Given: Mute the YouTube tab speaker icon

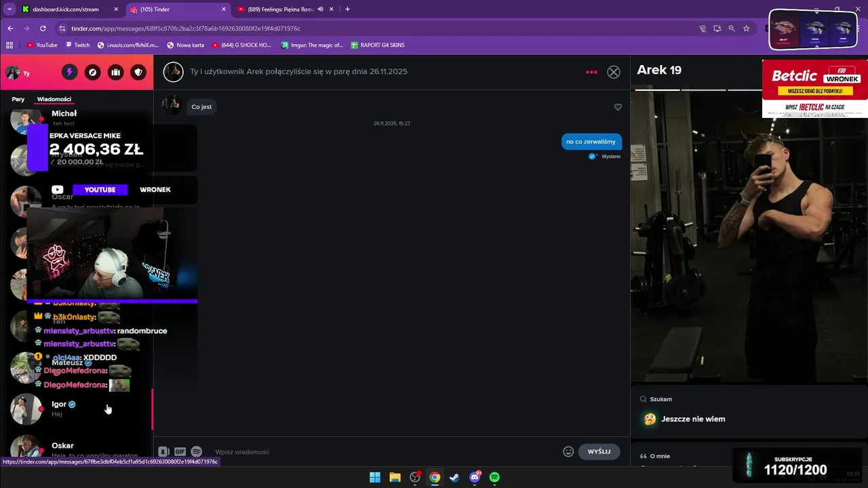Looking at the screenshot, I should 320,9.
